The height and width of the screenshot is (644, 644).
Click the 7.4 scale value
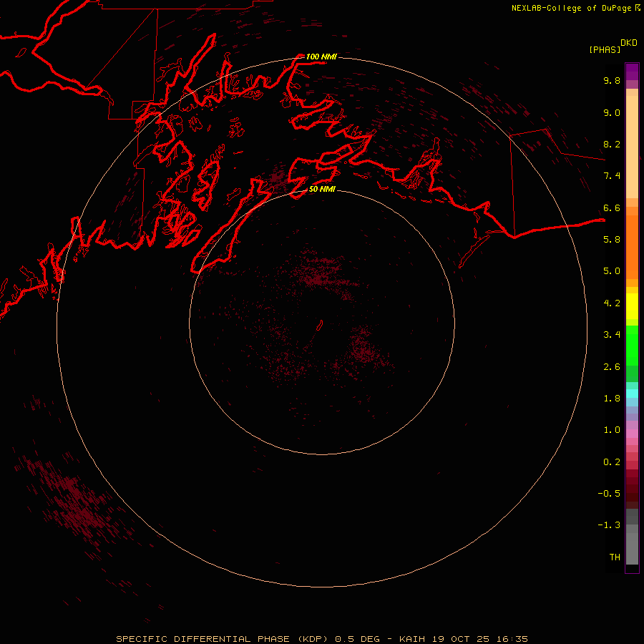click(612, 176)
